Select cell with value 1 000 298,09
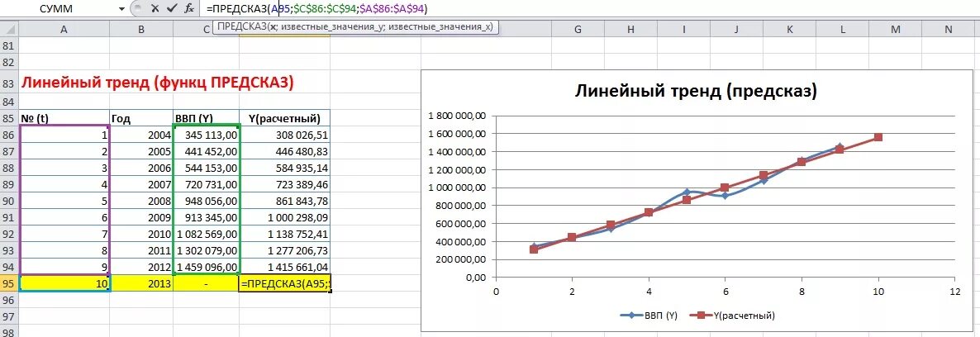 point(285,217)
